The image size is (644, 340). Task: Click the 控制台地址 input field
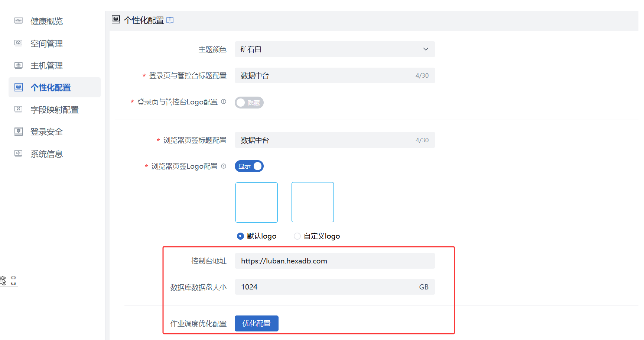(x=334, y=261)
